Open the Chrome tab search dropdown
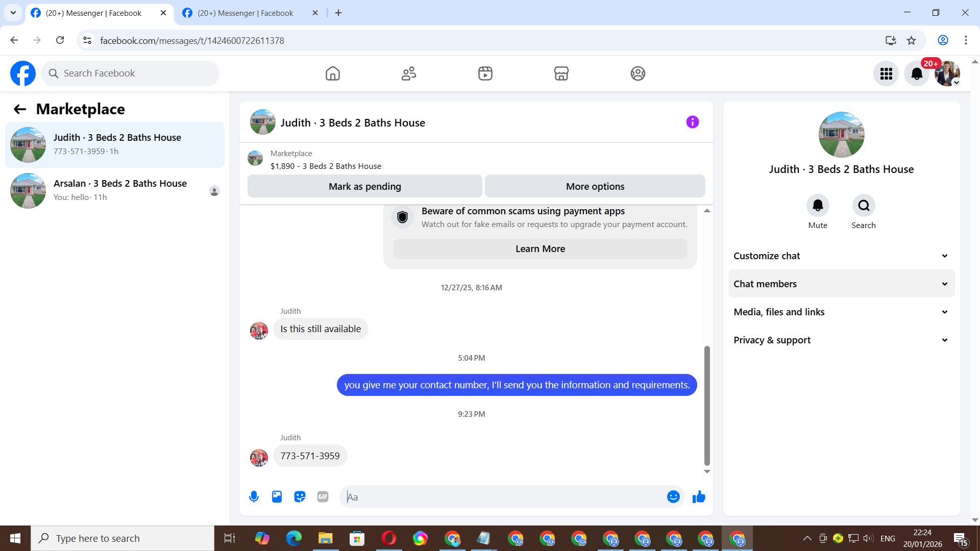 [13, 13]
